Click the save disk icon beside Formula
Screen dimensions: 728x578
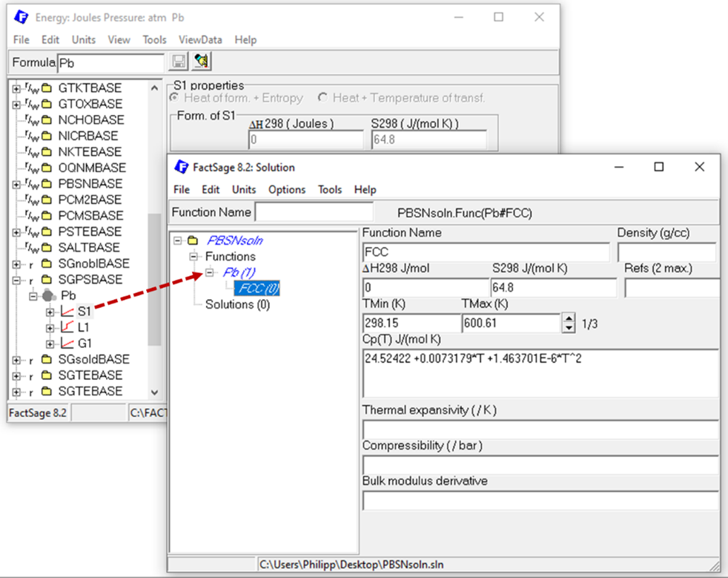[x=179, y=62]
